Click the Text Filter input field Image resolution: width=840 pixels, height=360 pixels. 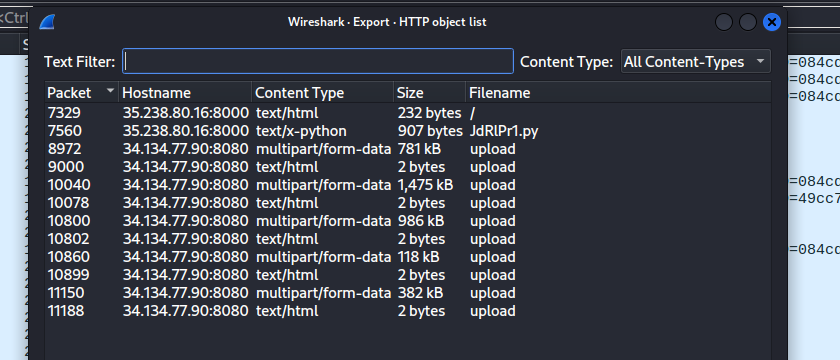point(318,61)
